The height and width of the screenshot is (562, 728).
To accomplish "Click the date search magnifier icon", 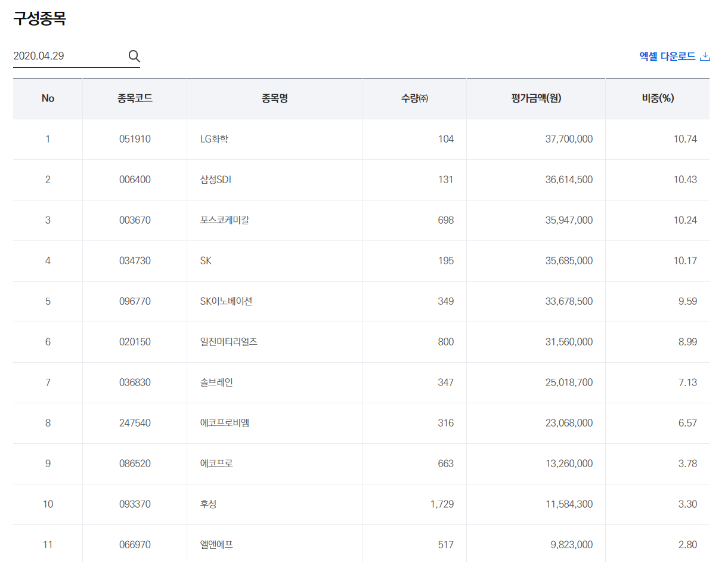I will [x=134, y=56].
